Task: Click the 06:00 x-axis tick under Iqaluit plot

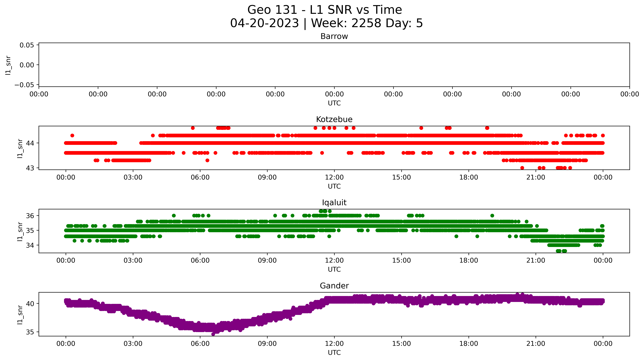Action: tap(200, 260)
